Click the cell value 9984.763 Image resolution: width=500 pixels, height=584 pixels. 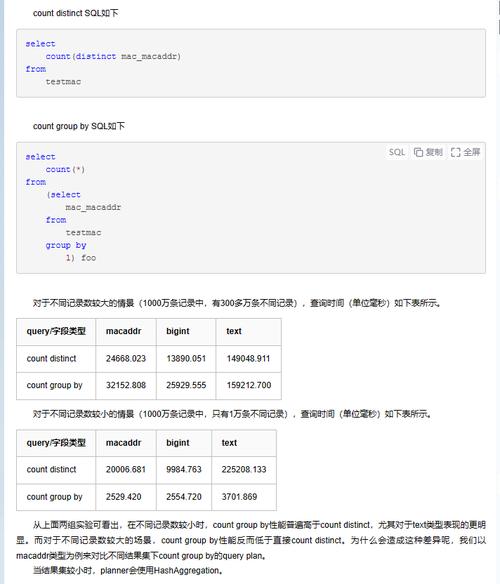[x=184, y=469]
